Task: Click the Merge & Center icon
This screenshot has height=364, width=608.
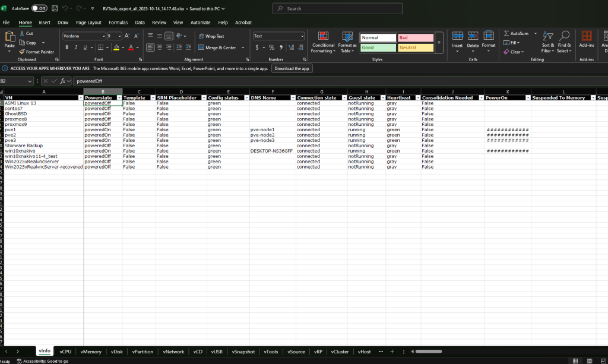Action: pyautogui.click(x=202, y=48)
